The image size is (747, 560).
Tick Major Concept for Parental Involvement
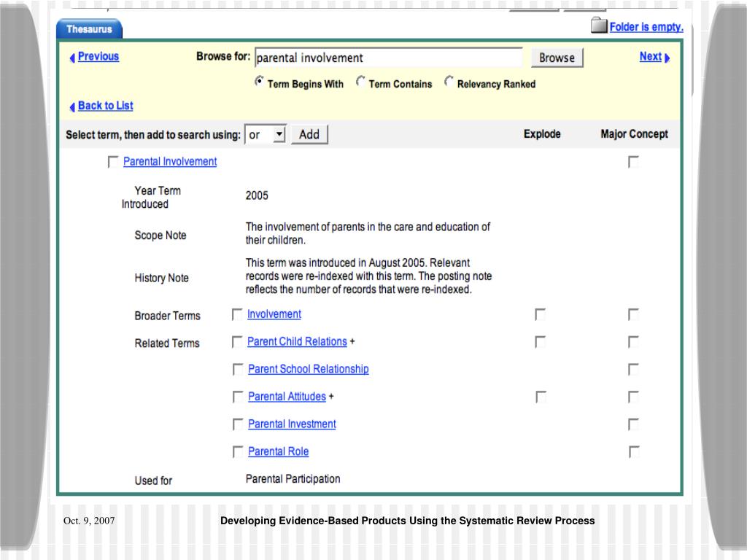[633, 162]
